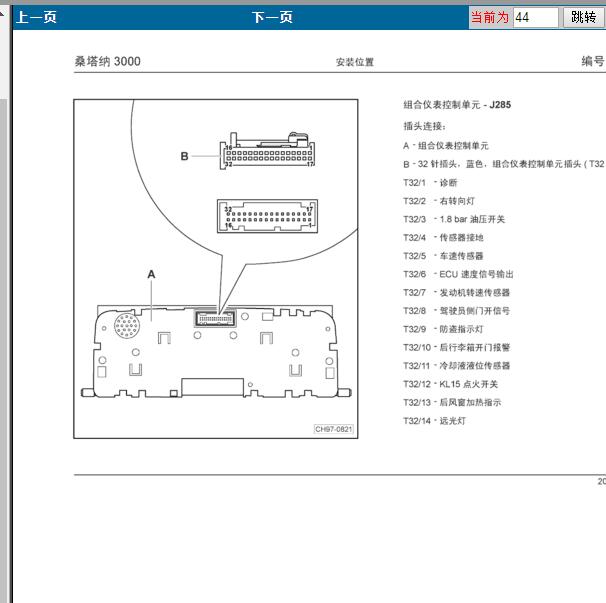Screen dimensions: 606x603
Task: Click the 编号 header text
Action: 593,61
